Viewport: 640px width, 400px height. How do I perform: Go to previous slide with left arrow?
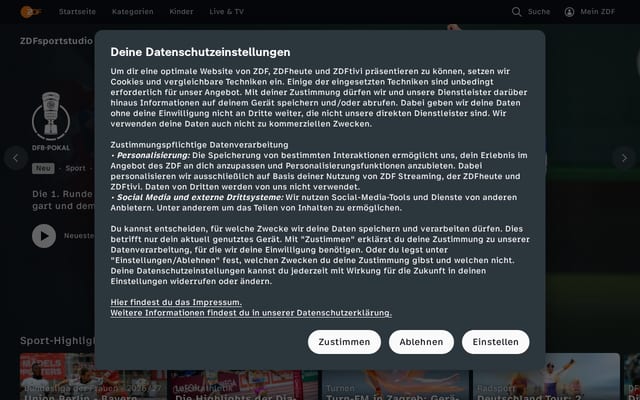16,158
